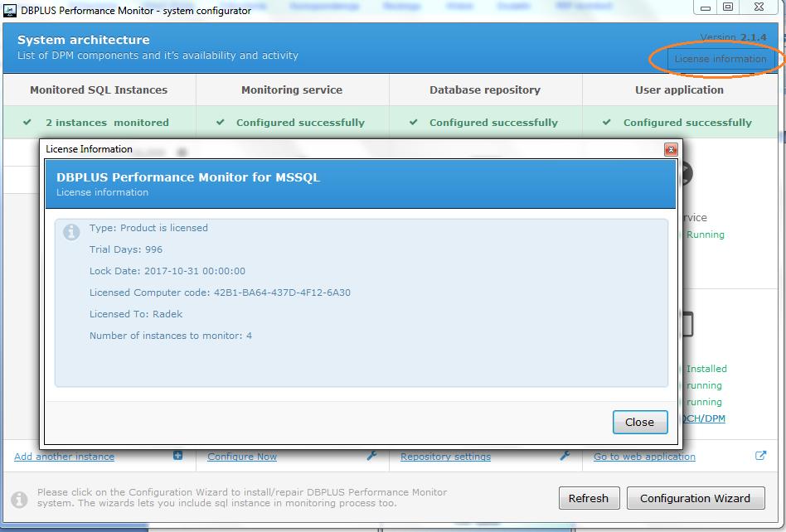This screenshot has width=786, height=532.
Task: Click the checkmark under User application
Action: (x=607, y=122)
